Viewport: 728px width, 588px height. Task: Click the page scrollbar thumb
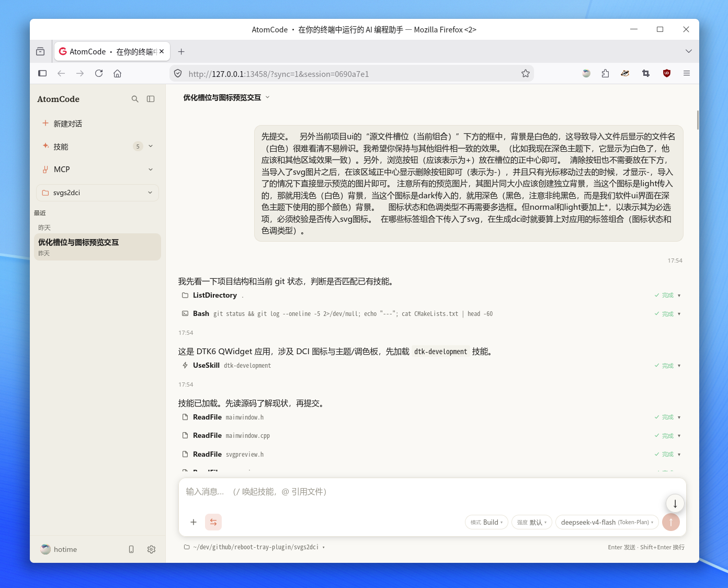pyautogui.click(x=698, y=120)
